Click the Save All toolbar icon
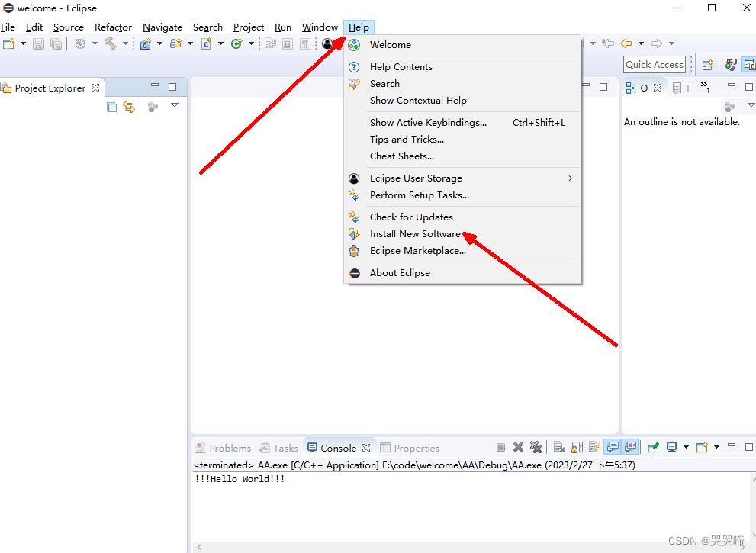This screenshot has height=553, width=756. pos(56,44)
